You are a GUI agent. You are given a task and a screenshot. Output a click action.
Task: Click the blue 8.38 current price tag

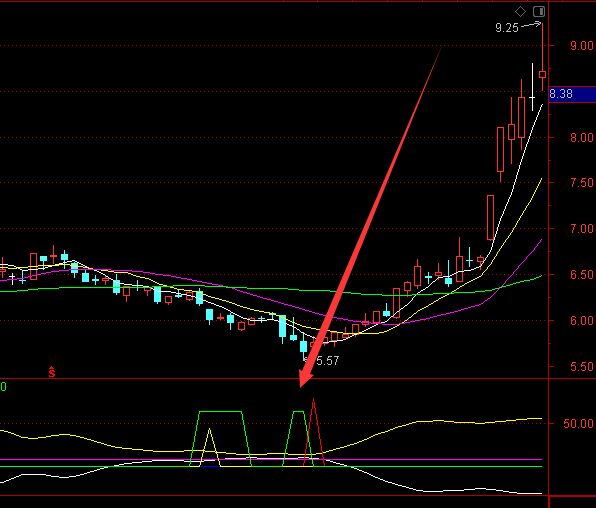click(x=572, y=94)
